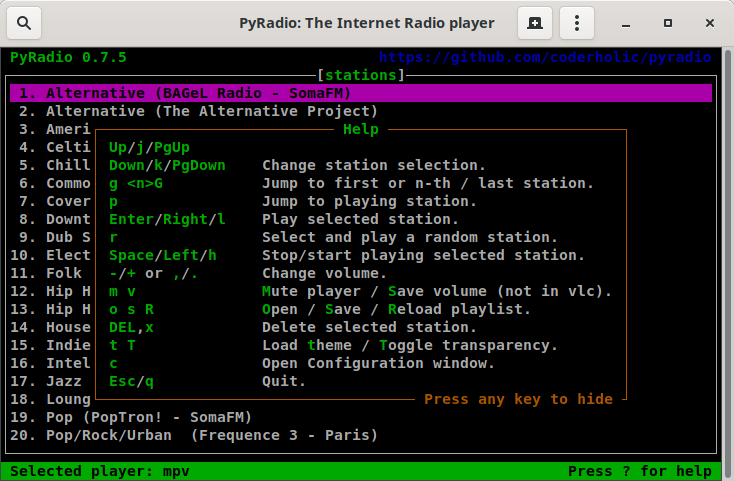This screenshot has width=734, height=481.
Task: Click station row 14 starting with House
Action: pyautogui.click(x=51, y=327)
